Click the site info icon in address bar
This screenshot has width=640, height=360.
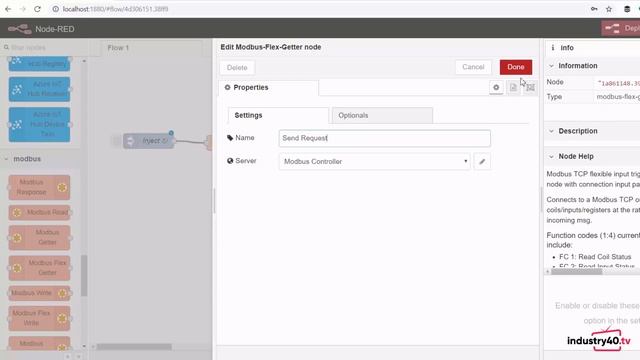pyautogui.click(x=56, y=9)
